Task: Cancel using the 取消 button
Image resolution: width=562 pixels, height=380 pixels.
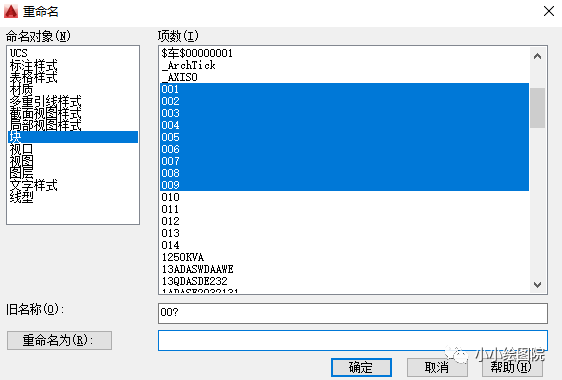Action: tap(437, 367)
